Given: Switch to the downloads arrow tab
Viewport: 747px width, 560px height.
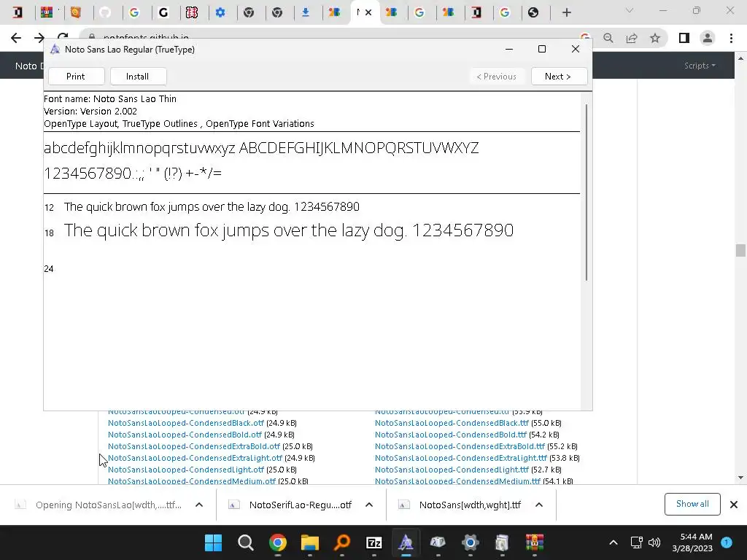Looking at the screenshot, I should (306, 12).
